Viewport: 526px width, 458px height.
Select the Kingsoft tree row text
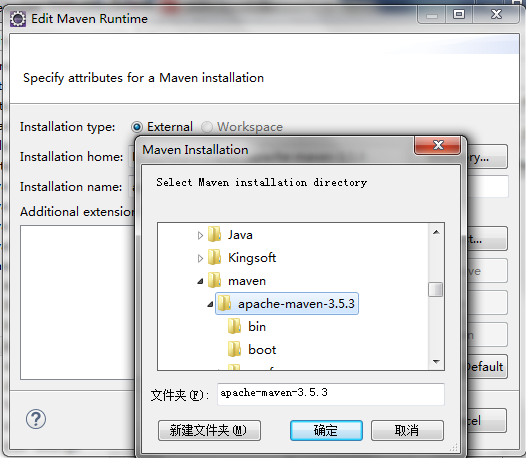point(252,258)
